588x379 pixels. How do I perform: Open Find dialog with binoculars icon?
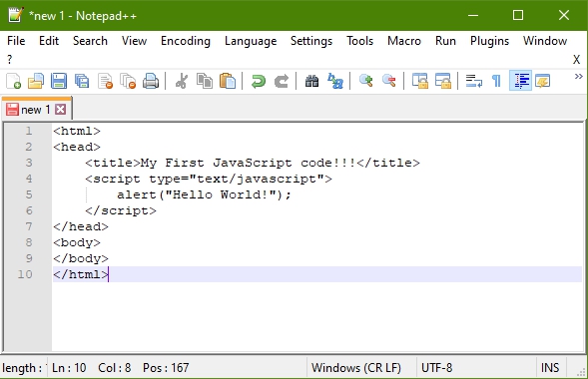312,81
